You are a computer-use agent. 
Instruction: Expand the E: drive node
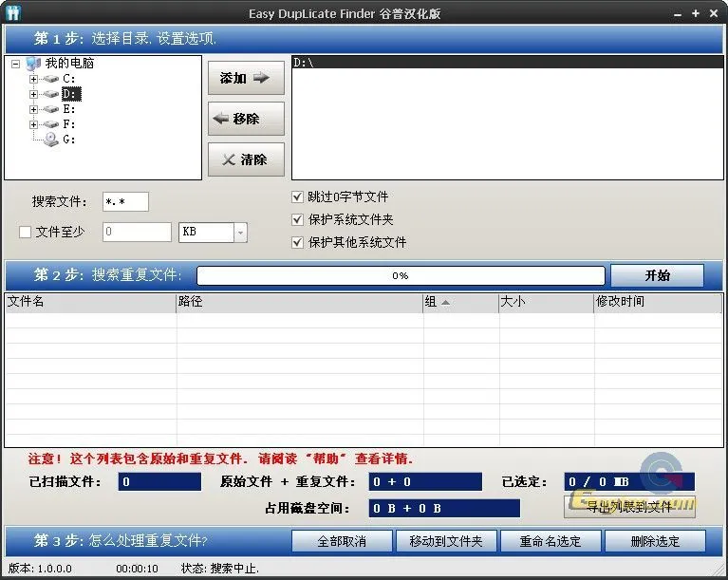33,109
